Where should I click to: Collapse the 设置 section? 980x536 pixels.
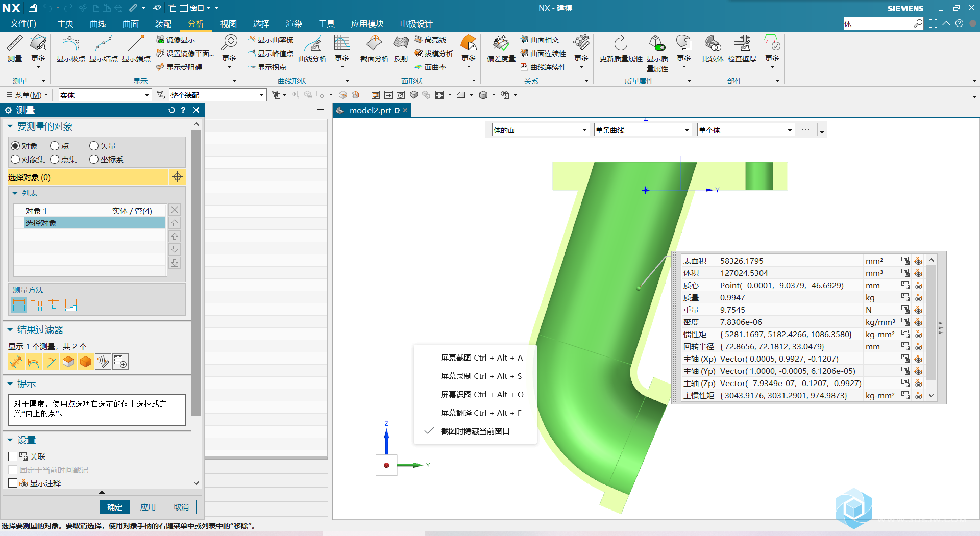tap(10, 440)
